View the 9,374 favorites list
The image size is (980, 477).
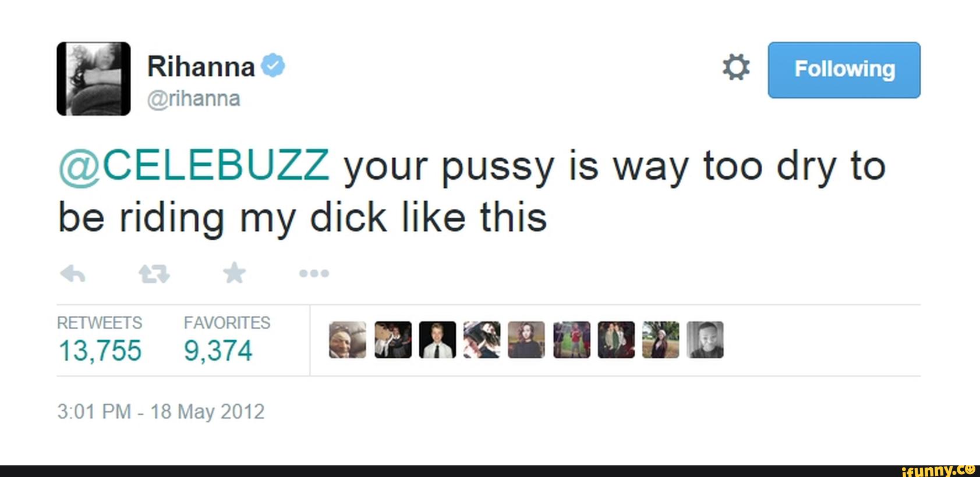pos(218,351)
